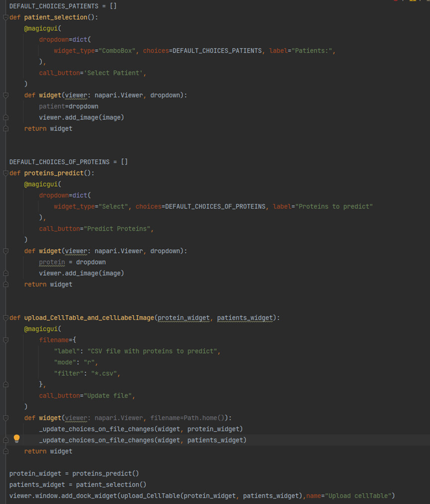Collapse the inner widget function under patient_selection

click(5, 95)
